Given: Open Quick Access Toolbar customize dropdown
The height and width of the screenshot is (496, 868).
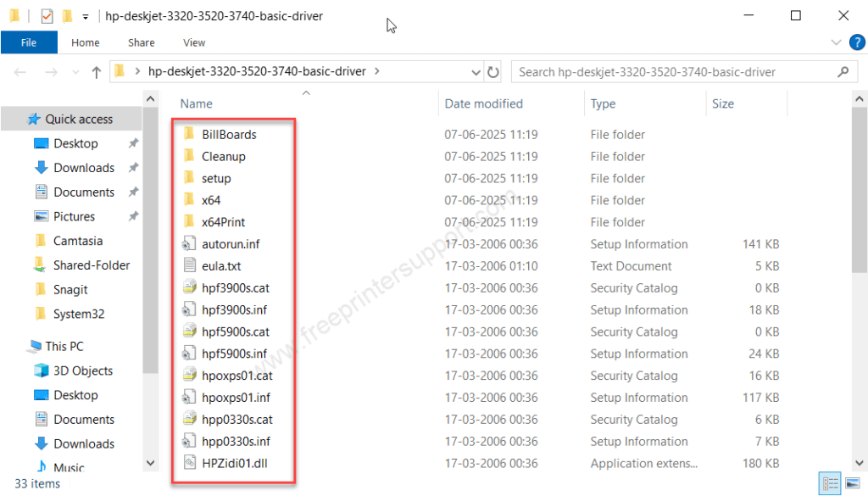Looking at the screenshot, I should (86, 17).
